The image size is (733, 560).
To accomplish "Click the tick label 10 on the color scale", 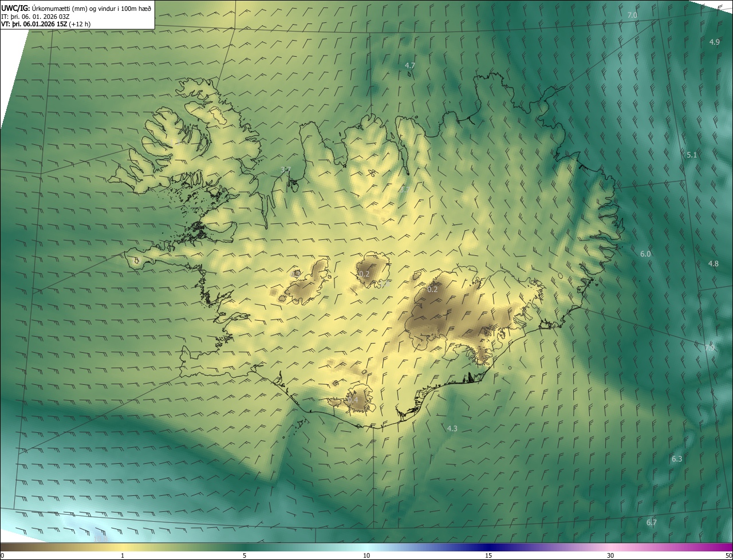I will tap(366, 556).
